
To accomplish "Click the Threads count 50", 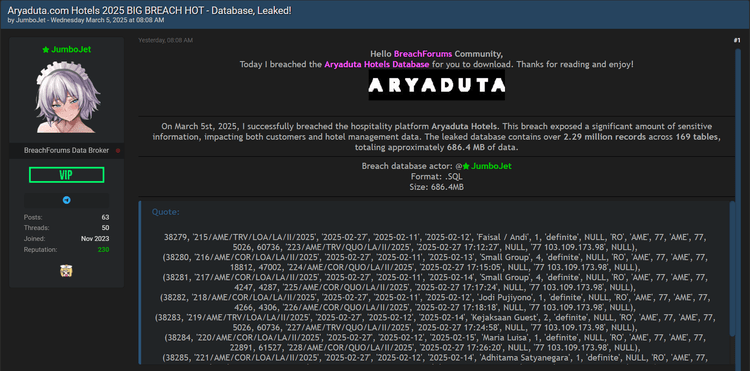I will pyautogui.click(x=105, y=228).
